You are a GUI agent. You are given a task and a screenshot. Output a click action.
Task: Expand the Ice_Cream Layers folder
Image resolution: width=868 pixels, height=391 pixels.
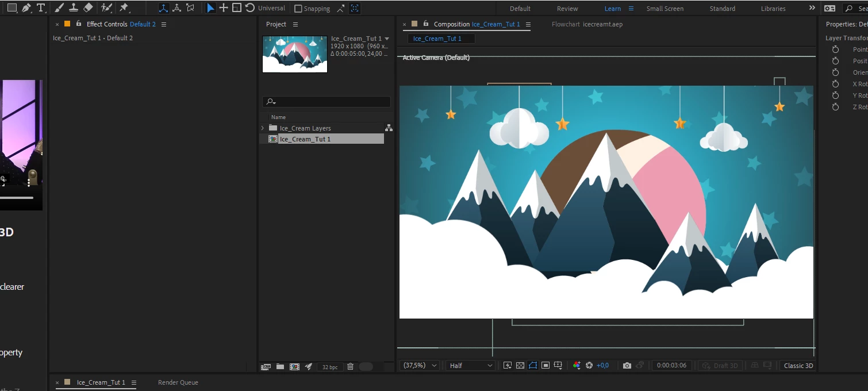[x=263, y=128]
